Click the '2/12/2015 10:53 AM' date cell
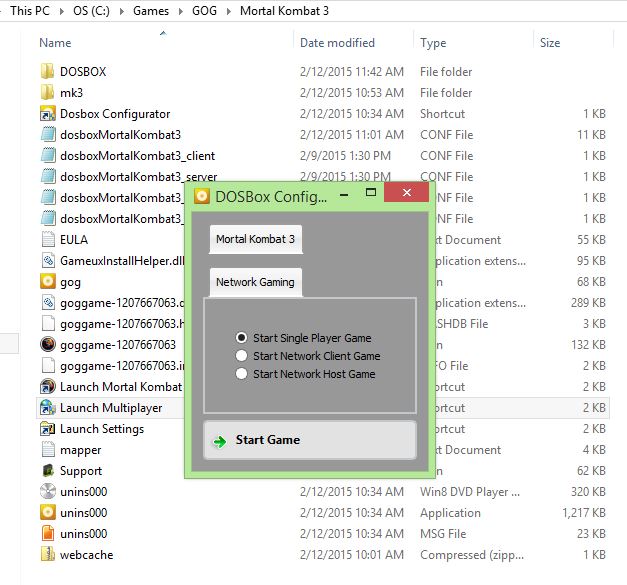 click(352, 93)
